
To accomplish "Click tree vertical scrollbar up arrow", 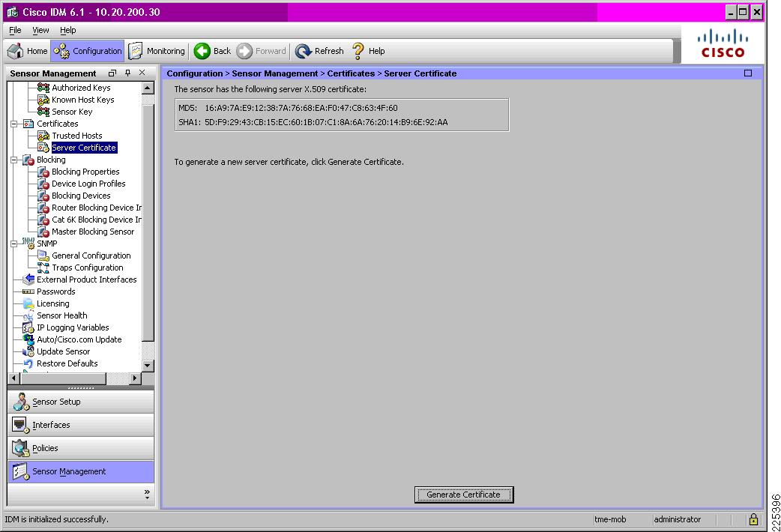I will tap(148, 88).
